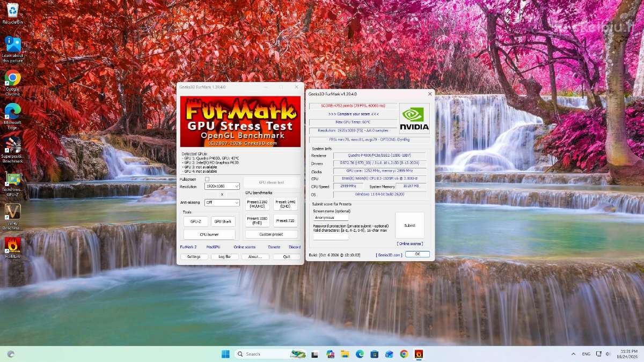
Task: Quit FurMark
Action: click(287, 257)
